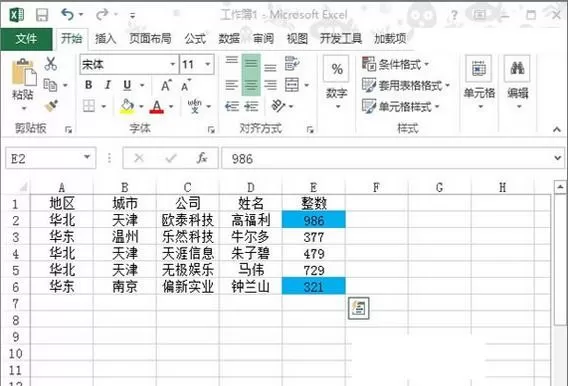
Task: Click the Select All corner triangle
Action: (x=23, y=187)
